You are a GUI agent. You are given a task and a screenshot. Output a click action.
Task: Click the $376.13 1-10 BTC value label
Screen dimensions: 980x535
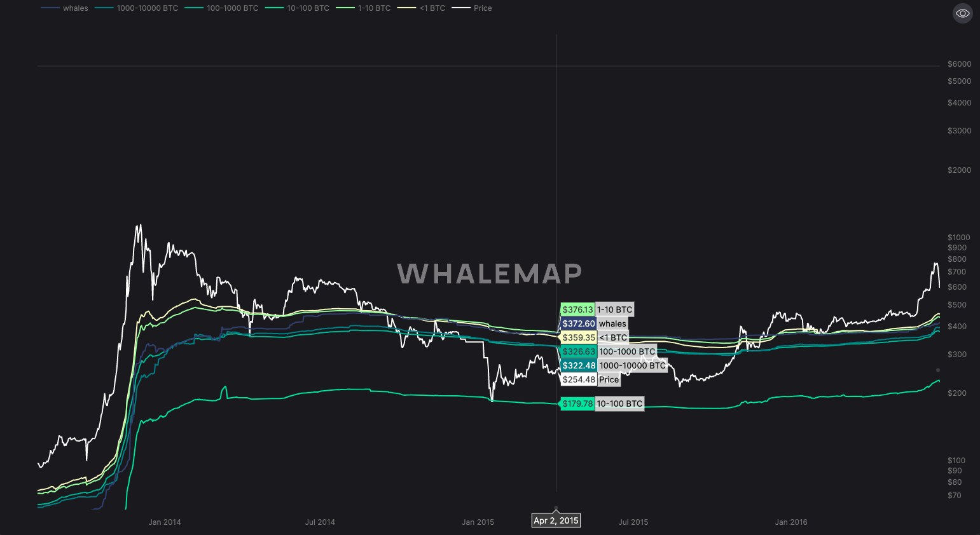coord(597,309)
